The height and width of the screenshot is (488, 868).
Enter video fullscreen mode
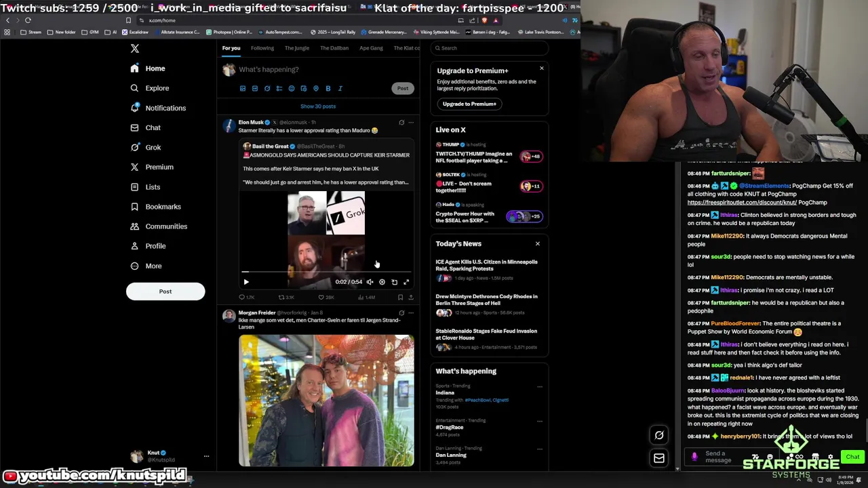coord(406,282)
